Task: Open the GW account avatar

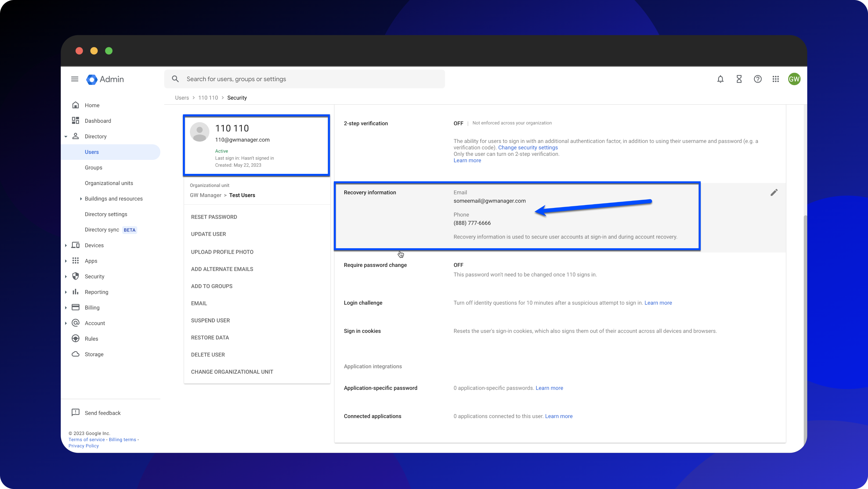Action: click(x=794, y=79)
